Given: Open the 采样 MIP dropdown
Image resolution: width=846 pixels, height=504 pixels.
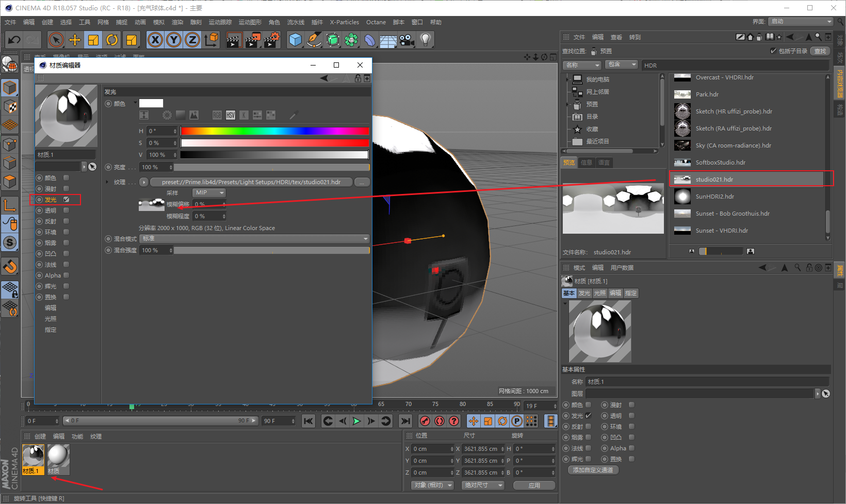Looking at the screenshot, I should (x=209, y=192).
